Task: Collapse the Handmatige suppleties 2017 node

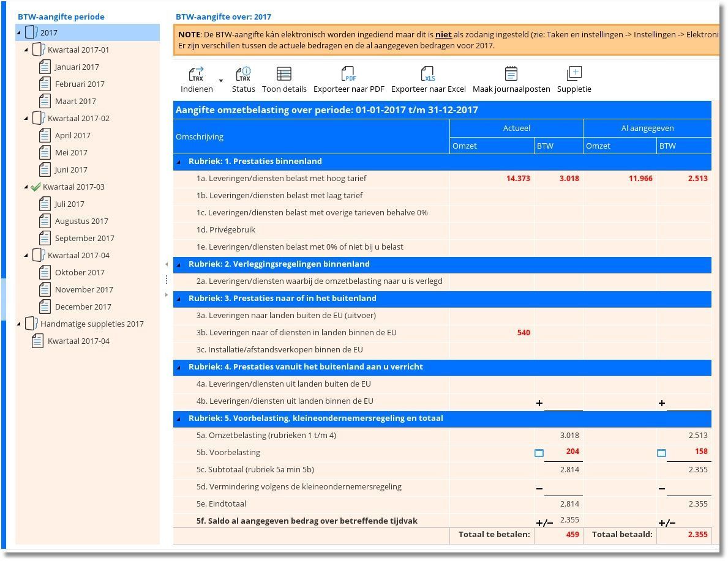Action: tap(19, 324)
